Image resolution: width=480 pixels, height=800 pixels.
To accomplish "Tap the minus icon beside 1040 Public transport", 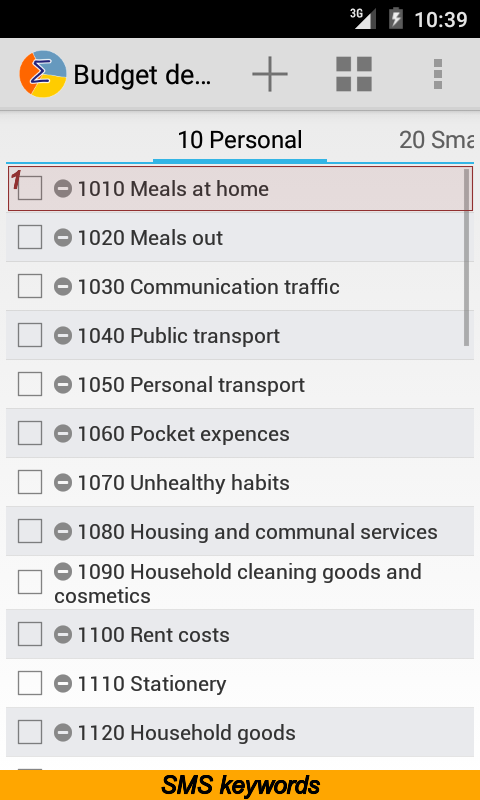I will [x=63, y=336].
